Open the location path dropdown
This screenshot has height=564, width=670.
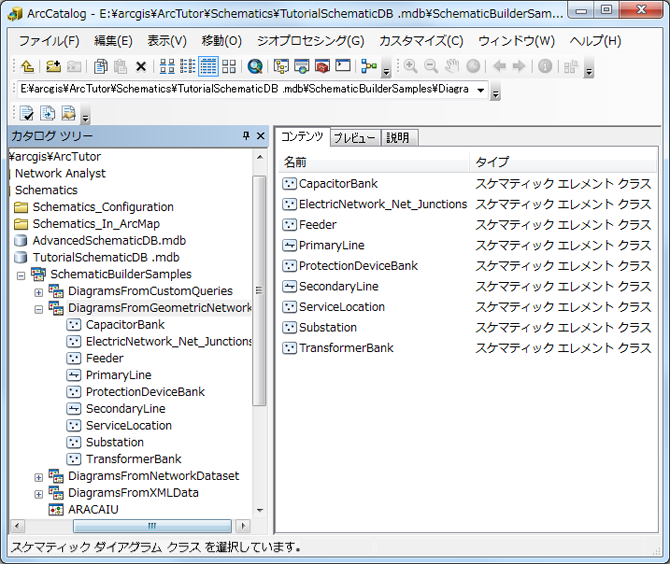[x=482, y=90]
